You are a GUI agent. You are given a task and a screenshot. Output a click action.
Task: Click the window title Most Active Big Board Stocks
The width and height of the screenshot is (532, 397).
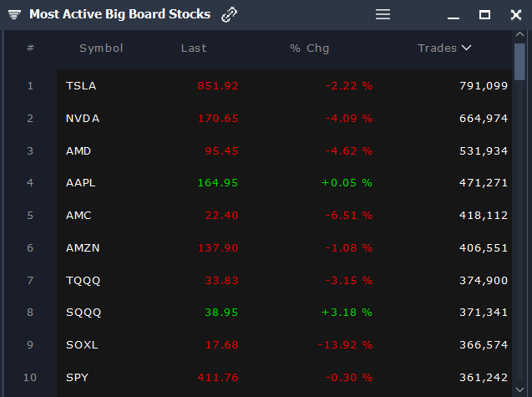coord(119,14)
